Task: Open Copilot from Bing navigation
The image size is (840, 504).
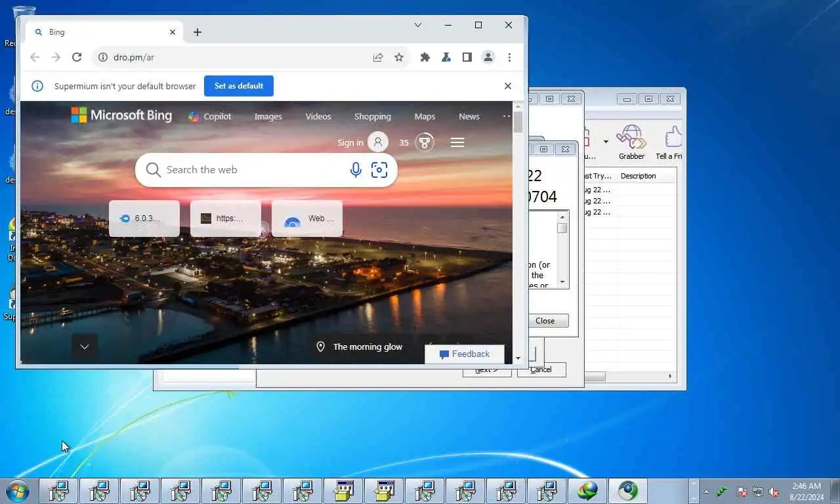Action: click(x=209, y=116)
